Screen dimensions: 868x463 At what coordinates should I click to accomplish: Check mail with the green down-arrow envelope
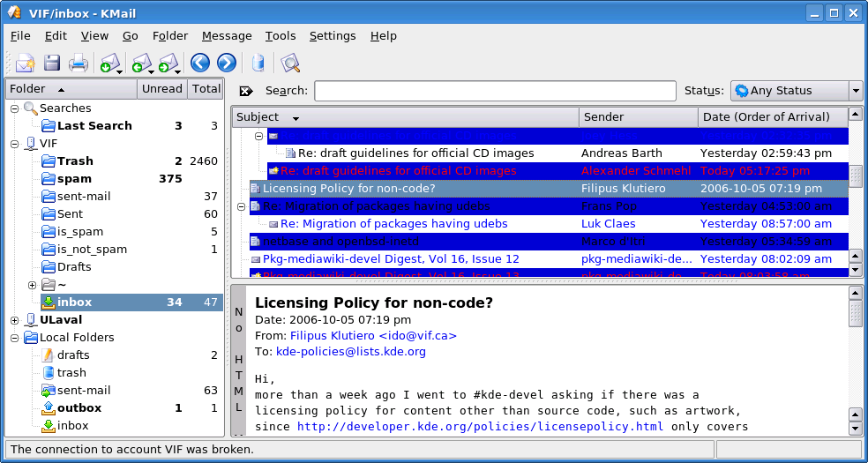(110, 63)
